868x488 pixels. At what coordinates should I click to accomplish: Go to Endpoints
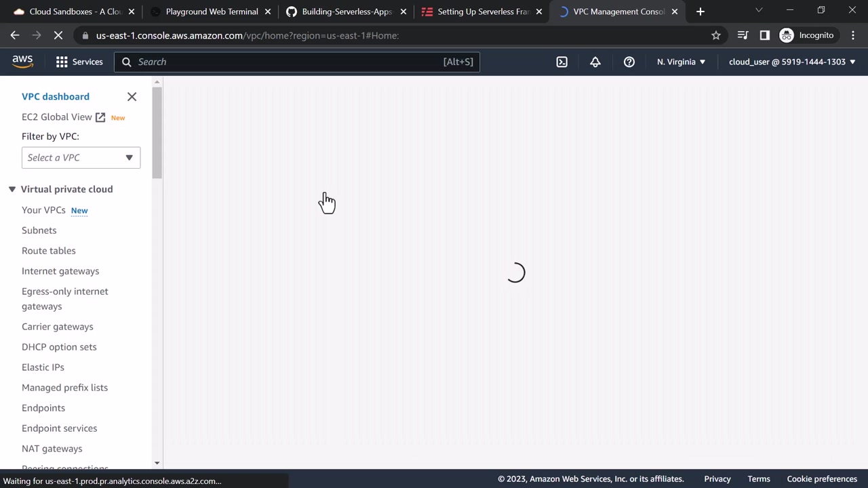tap(43, 408)
